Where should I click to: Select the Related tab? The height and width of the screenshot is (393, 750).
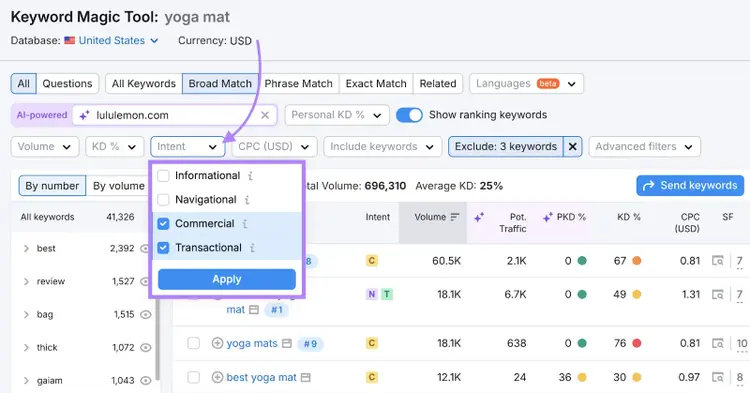438,84
